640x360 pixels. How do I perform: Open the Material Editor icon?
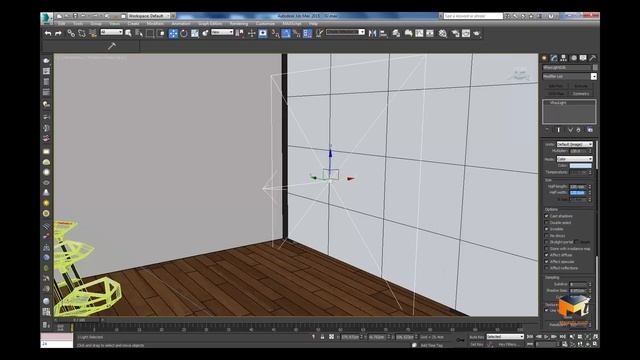click(443, 33)
